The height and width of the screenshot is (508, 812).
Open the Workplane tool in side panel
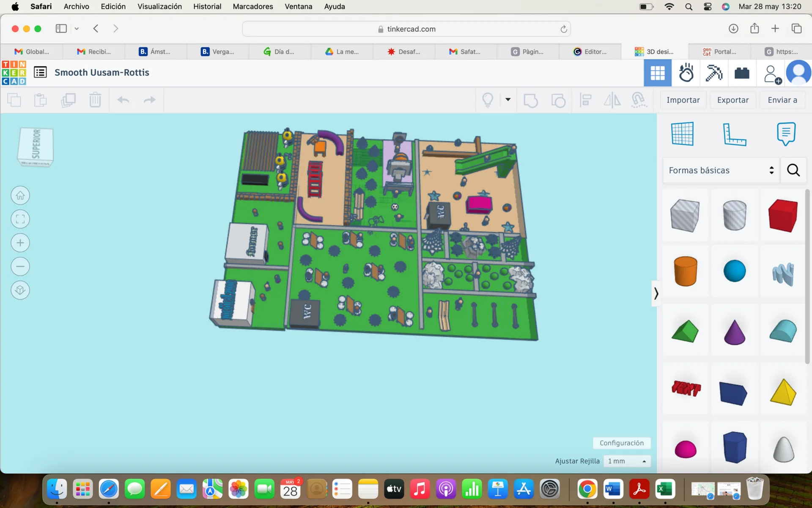pos(682,134)
